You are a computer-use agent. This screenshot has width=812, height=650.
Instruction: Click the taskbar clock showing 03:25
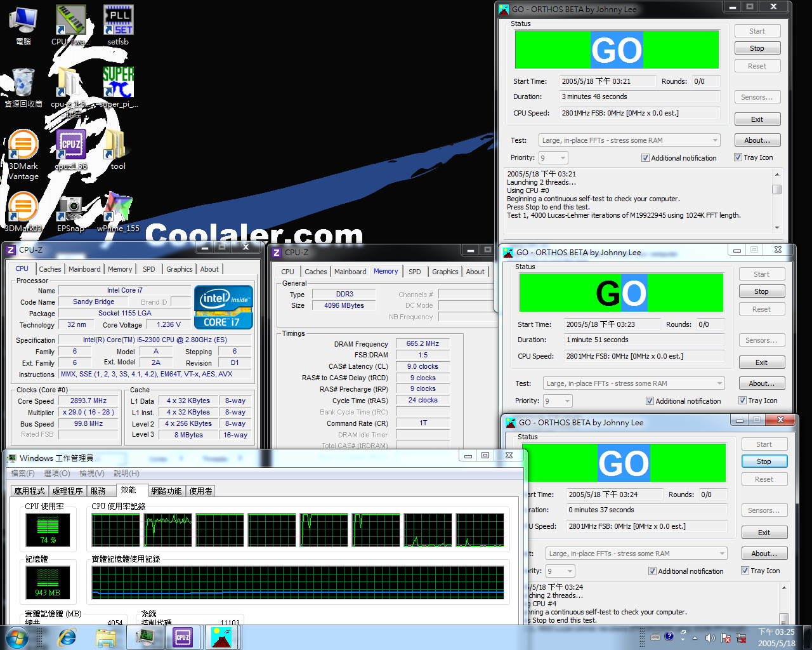point(776,637)
